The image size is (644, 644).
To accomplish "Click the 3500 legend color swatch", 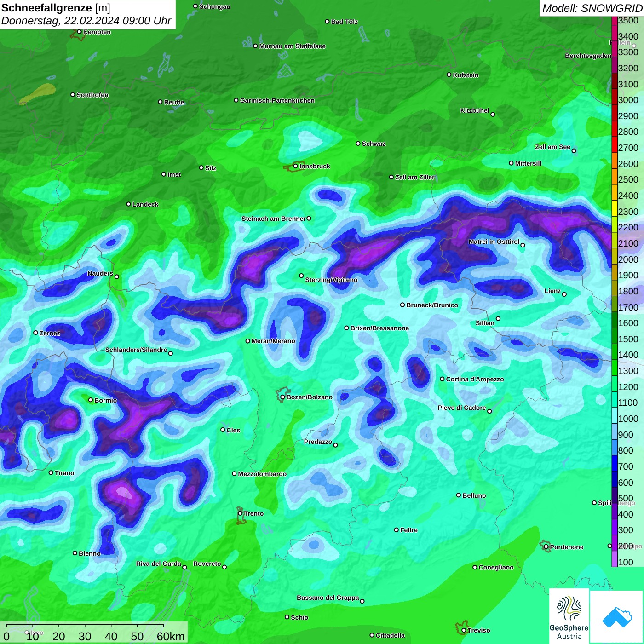I will pyautogui.click(x=614, y=20).
